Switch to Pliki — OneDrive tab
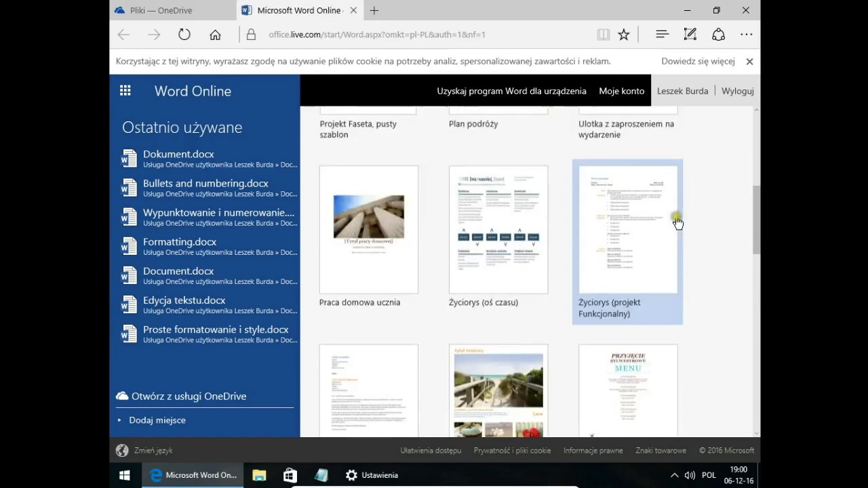868x488 pixels. tap(174, 10)
